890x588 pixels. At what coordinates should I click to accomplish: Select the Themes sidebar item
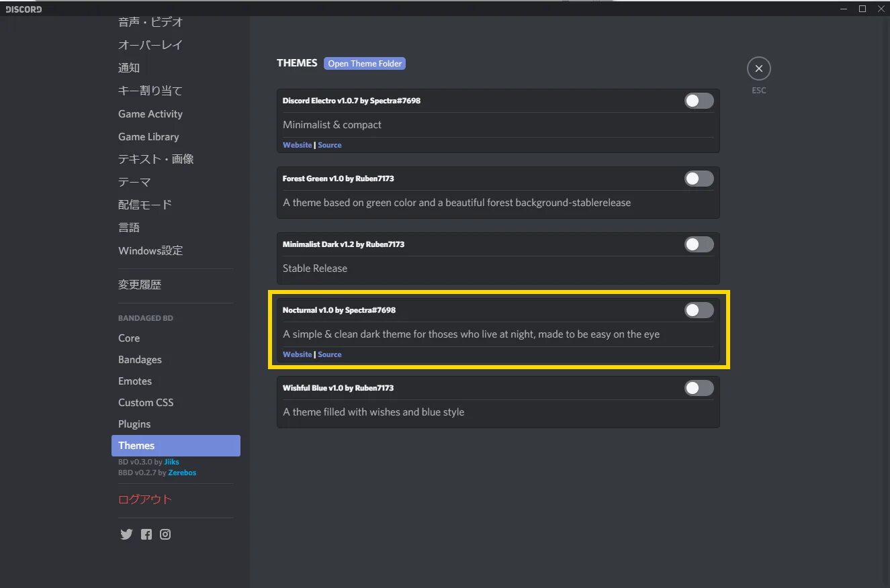click(176, 446)
